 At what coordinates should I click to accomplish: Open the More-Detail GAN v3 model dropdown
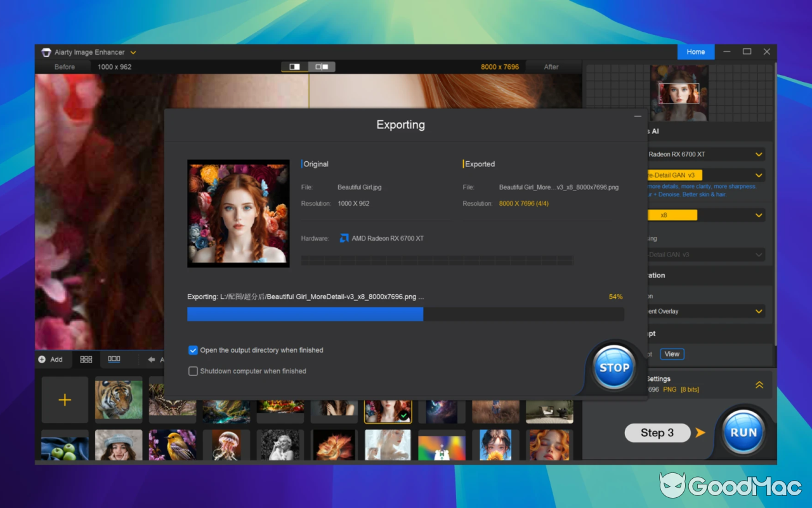point(757,175)
